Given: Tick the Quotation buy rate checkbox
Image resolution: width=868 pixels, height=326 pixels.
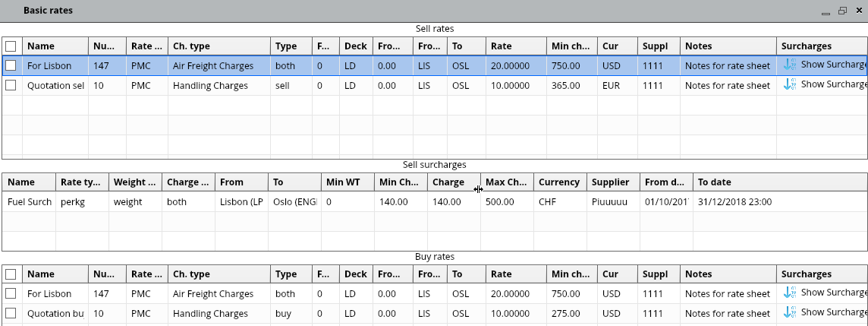Looking at the screenshot, I should click(11, 313).
